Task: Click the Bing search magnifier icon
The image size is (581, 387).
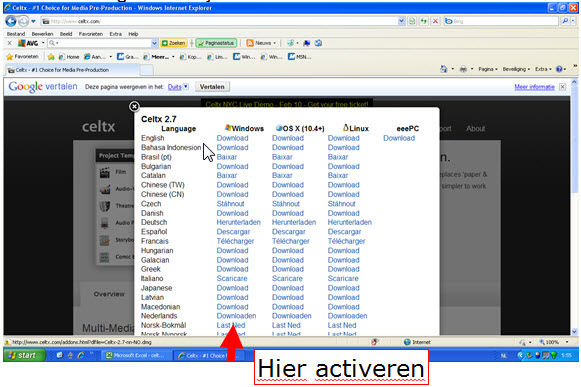Action: click(565, 21)
